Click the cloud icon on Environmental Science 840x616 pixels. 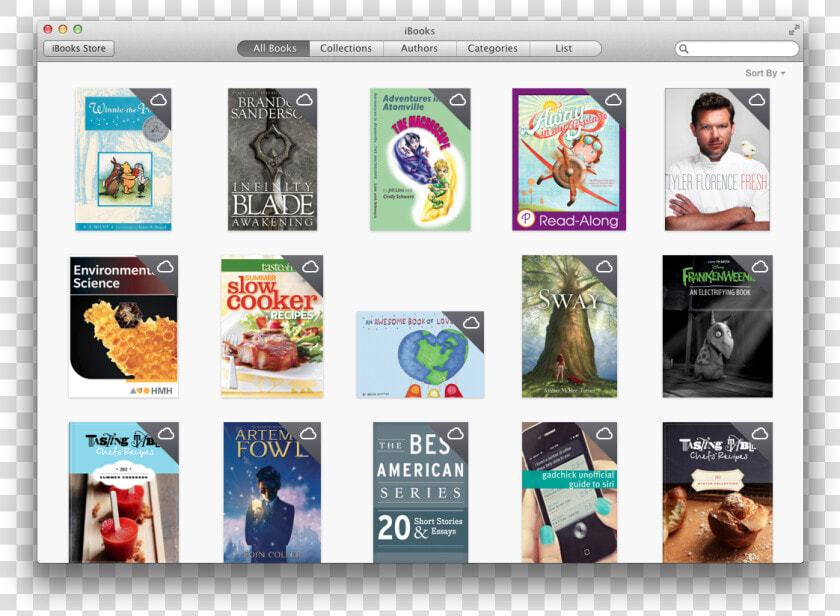point(166,267)
